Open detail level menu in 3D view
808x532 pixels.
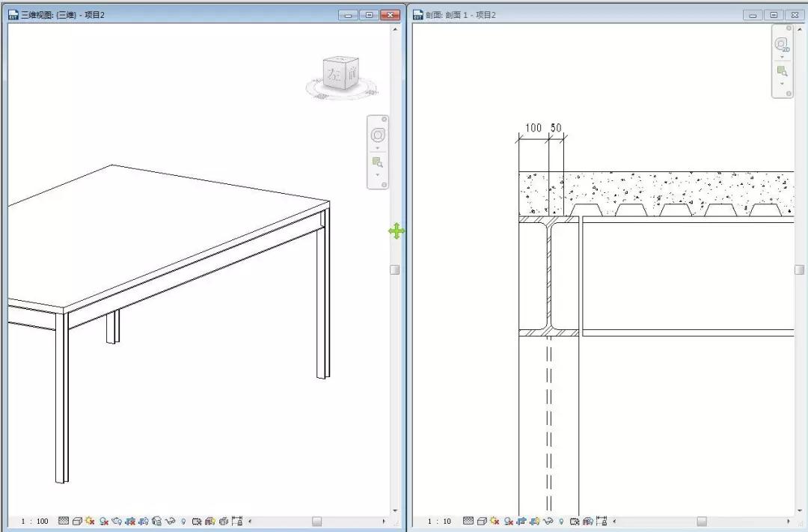[x=64, y=522]
